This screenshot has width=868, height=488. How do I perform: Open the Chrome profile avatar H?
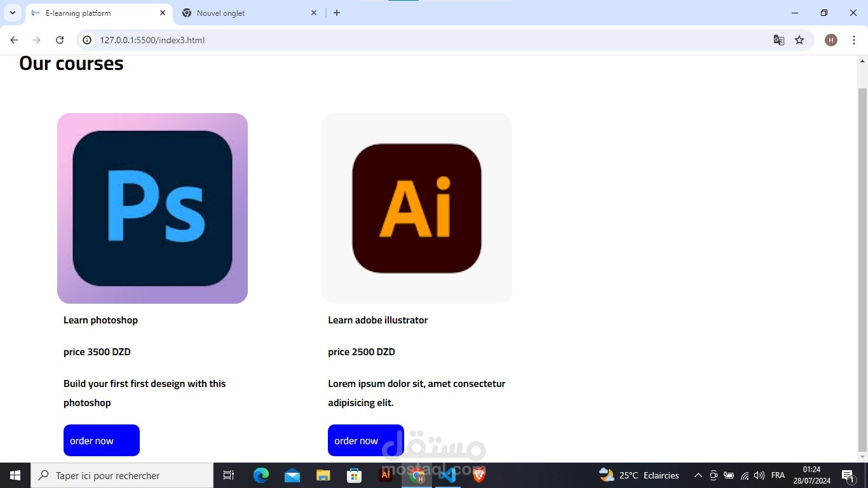click(831, 40)
